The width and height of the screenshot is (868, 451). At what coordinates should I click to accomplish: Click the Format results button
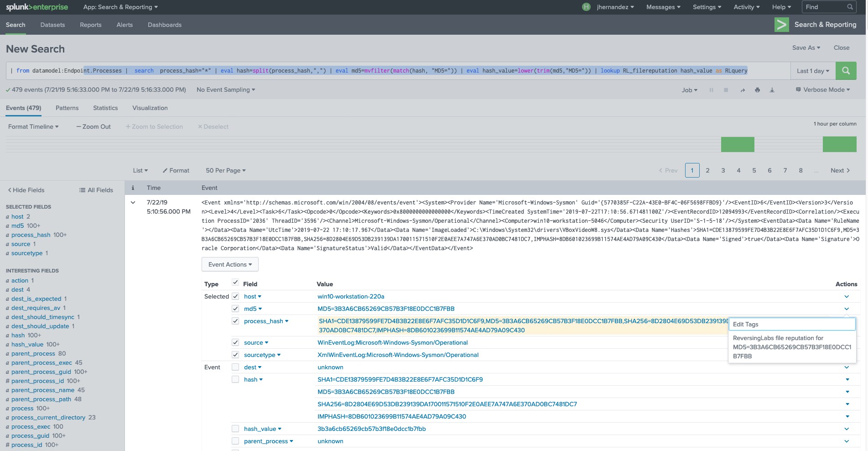point(176,170)
